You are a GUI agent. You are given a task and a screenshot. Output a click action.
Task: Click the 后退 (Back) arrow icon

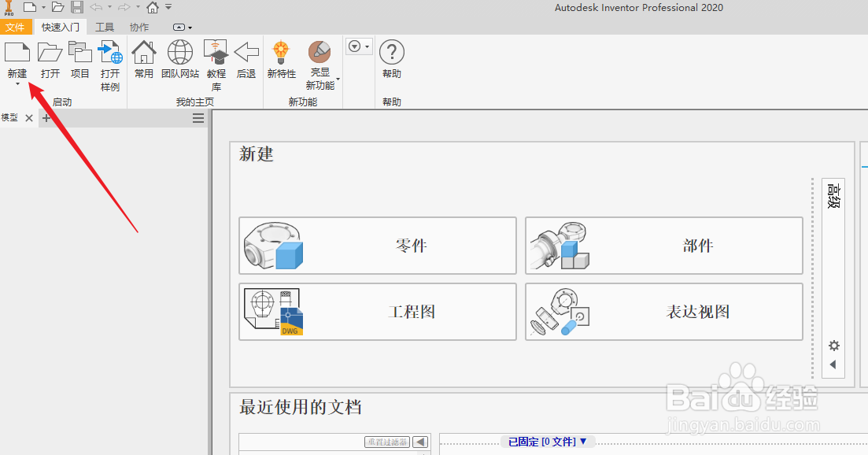pos(246,52)
